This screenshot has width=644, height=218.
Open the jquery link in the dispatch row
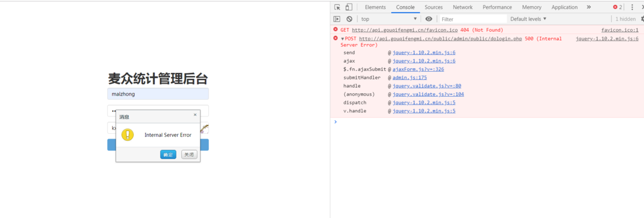click(x=424, y=102)
